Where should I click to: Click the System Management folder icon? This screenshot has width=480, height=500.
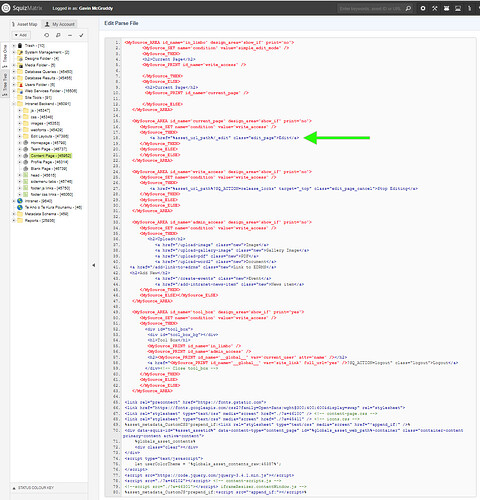(20, 52)
